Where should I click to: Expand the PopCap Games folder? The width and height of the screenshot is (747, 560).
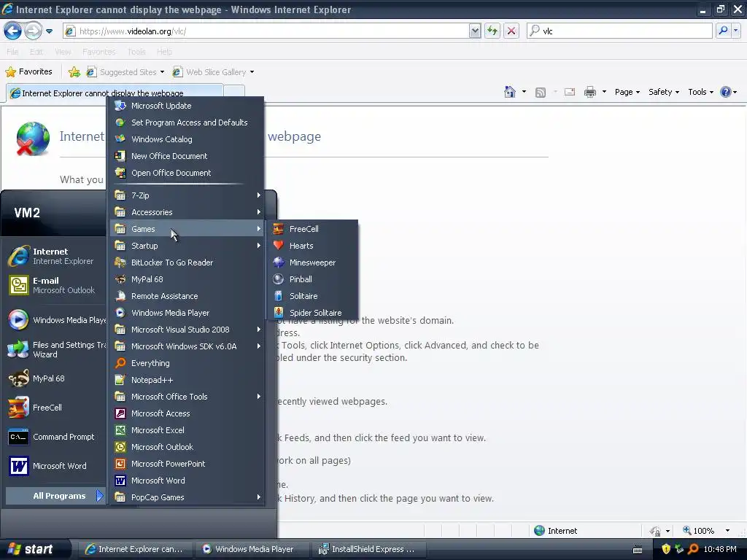tap(187, 497)
